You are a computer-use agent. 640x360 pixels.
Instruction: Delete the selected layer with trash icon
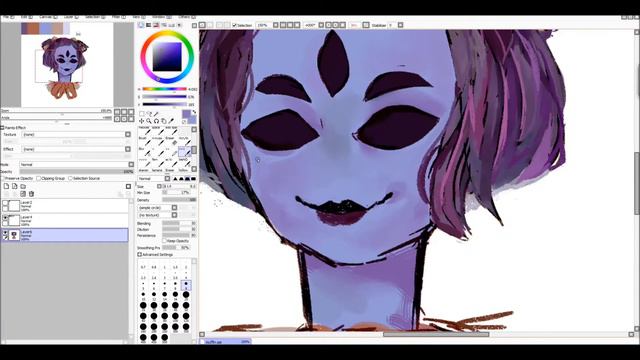(x=31, y=193)
